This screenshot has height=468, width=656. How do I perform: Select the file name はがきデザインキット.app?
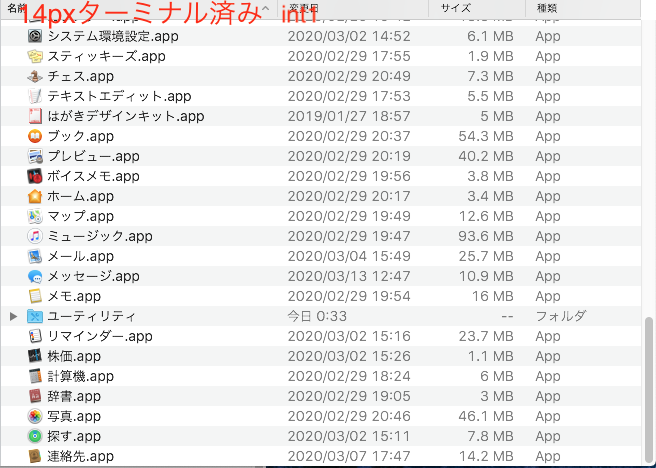[x=126, y=116]
